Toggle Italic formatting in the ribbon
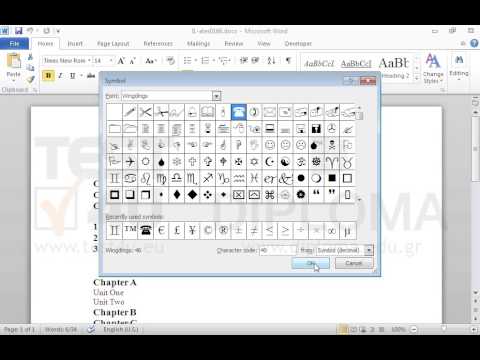480x360 pixels. point(60,76)
